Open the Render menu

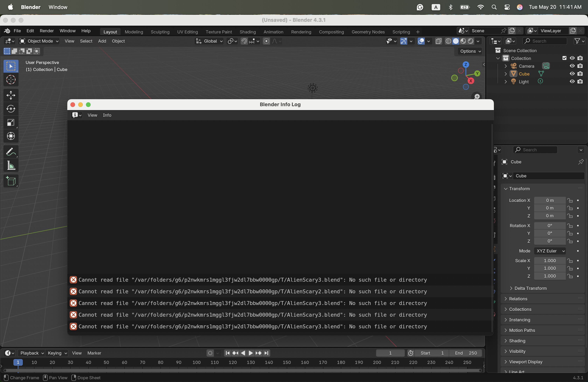[47, 31]
